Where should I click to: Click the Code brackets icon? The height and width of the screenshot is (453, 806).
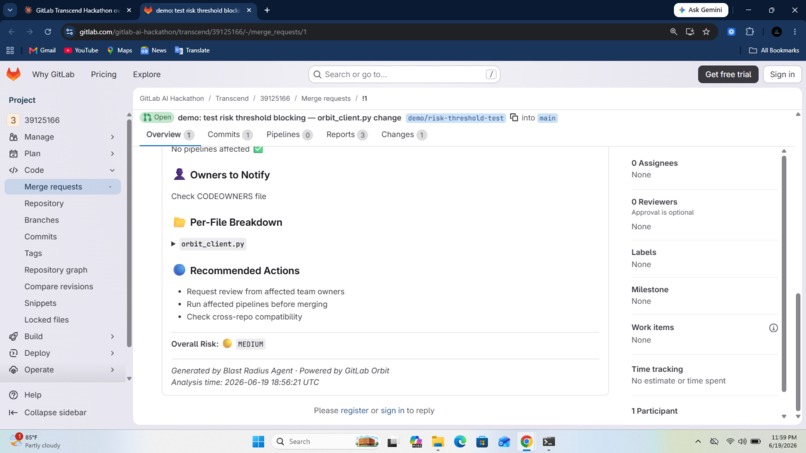click(x=13, y=170)
